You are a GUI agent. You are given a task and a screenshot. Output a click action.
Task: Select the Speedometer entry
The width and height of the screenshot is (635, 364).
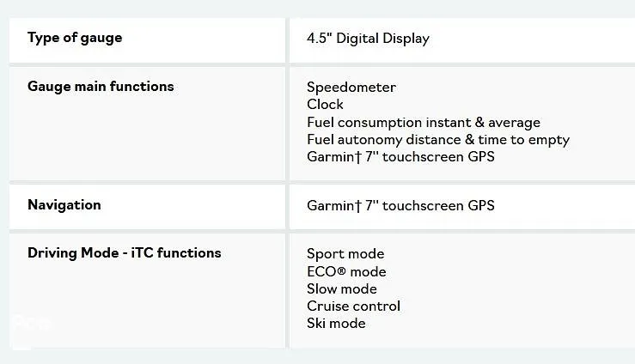pos(351,88)
